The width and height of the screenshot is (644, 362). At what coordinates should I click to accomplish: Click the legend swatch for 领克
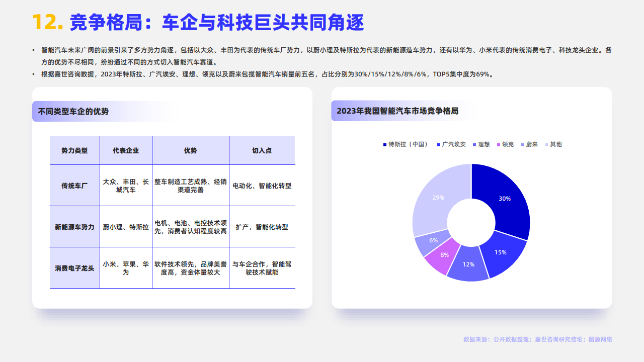click(499, 145)
